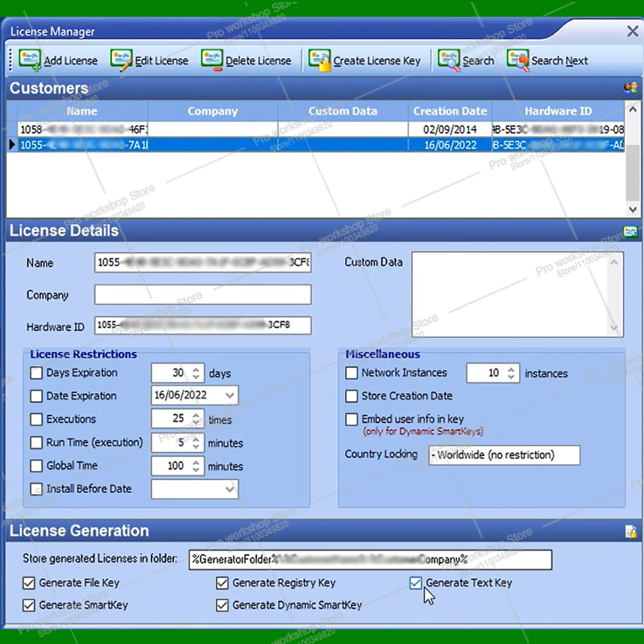
Task: Tick the Executions checkbox
Action: [36, 419]
